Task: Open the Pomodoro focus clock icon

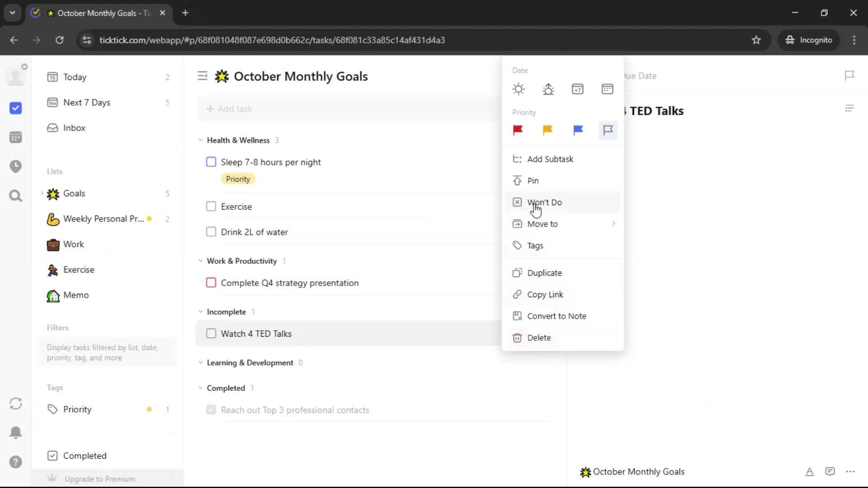Action: 15,166
